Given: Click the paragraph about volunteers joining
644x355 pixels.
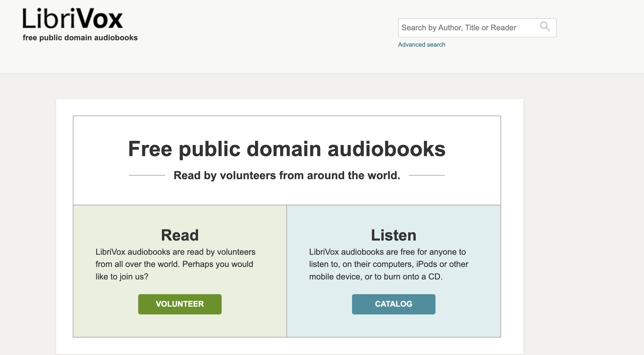Looking at the screenshot, I should coord(175,264).
